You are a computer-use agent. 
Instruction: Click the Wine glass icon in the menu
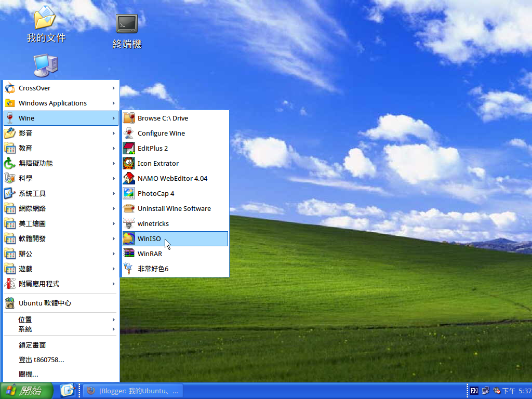click(10, 118)
